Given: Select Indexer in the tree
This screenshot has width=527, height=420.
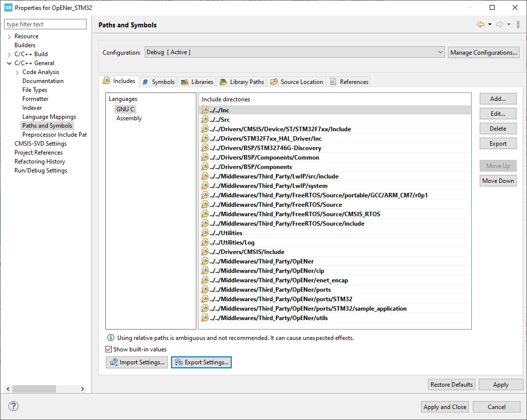Looking at the screenshot, I should coord(32,108).
